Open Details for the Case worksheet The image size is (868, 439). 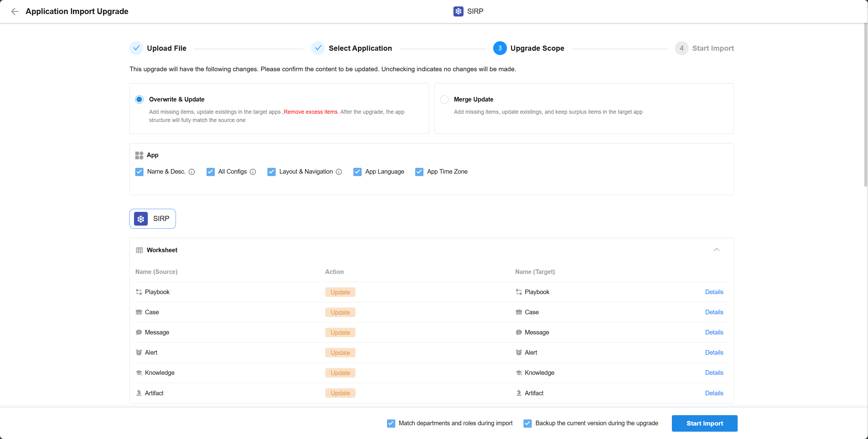click(x=714, y=312)
